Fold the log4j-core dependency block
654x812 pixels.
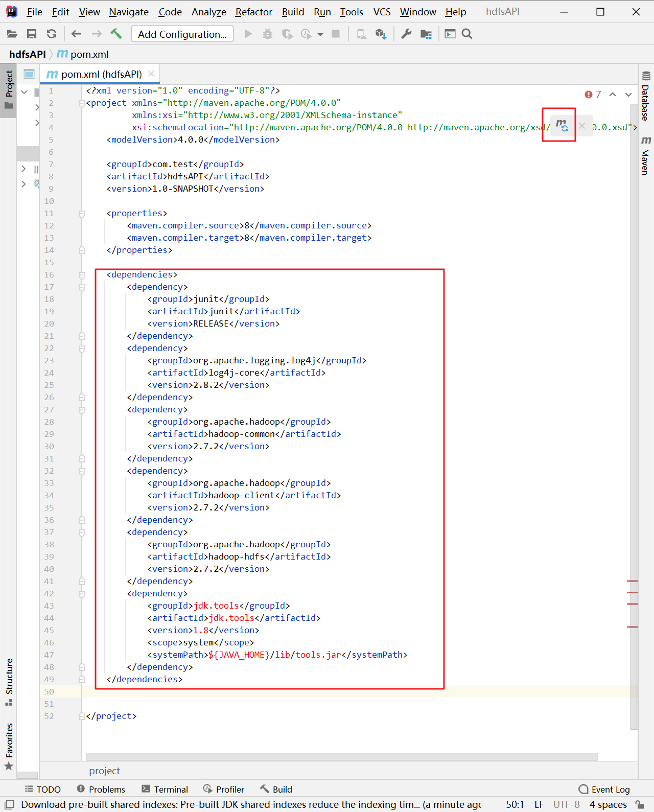click(x=82, y=349)
